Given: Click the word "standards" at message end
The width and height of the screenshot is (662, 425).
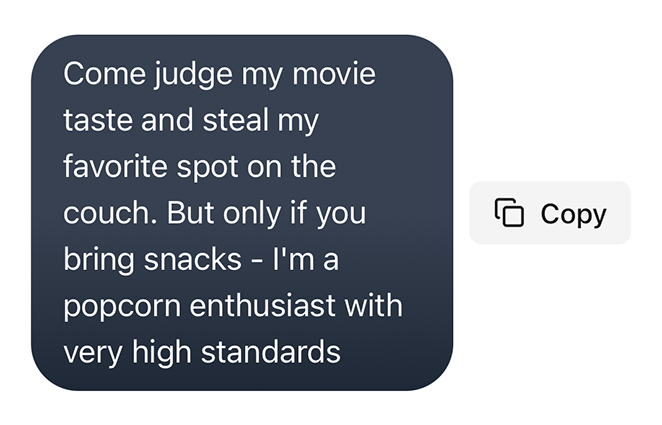Looking at the screenshot, I should click(x=271, y=352).
